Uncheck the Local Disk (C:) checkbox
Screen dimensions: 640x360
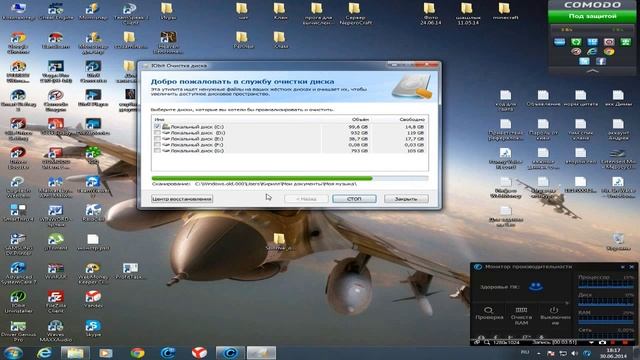point(157,127)
